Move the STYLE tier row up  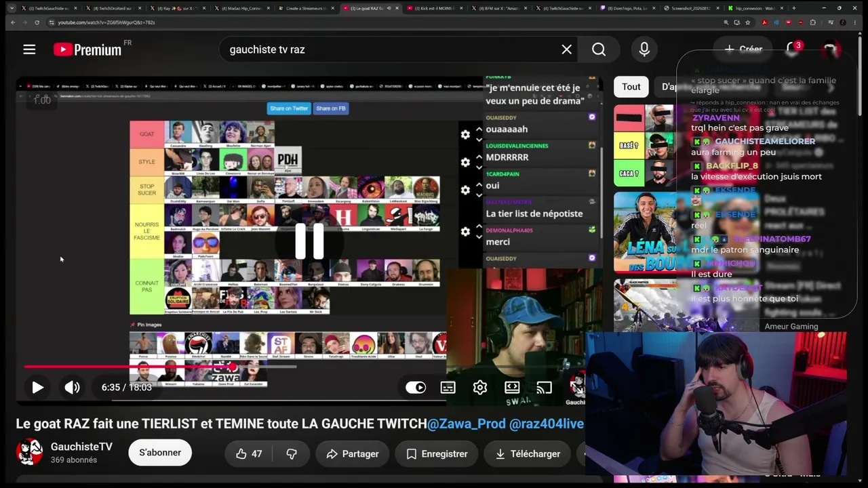coord(479,157)
